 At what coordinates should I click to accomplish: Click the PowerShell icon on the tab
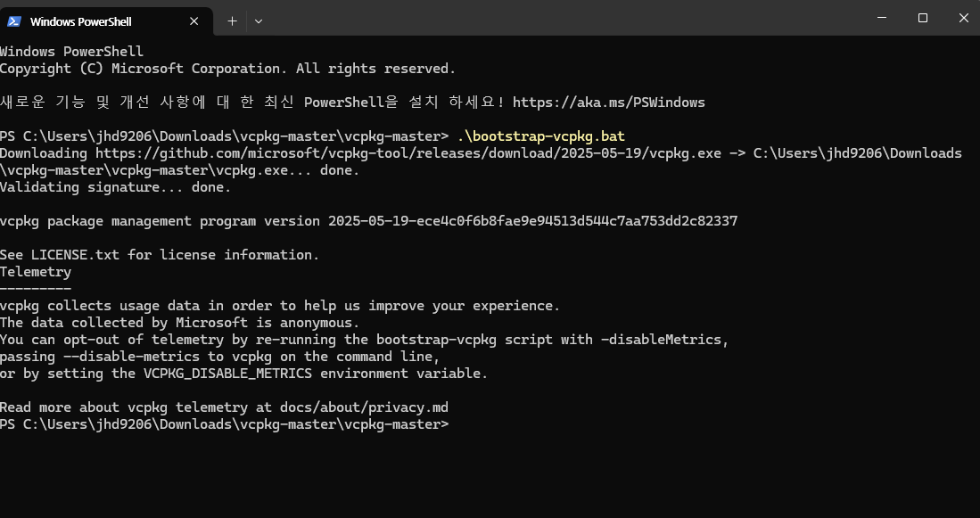tap(13, 21)
